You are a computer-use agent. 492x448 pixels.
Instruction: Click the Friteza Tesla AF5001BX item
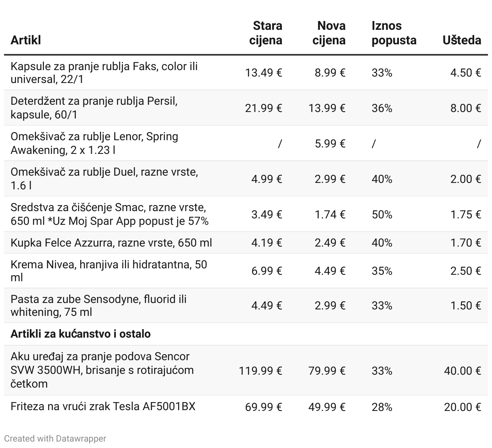103,406
